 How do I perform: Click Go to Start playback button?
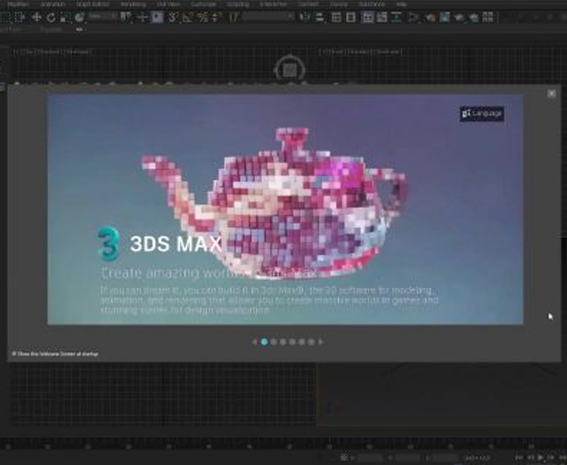[x=518, y=458]
